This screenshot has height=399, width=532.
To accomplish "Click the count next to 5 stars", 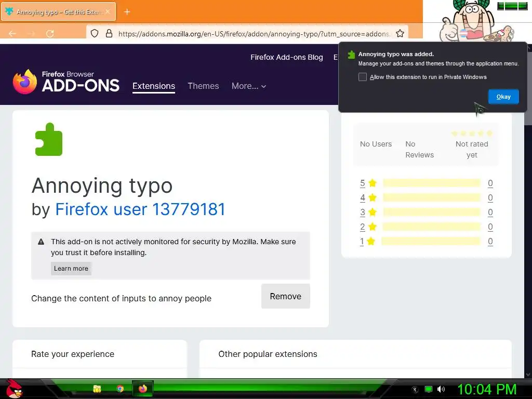I will tap(490, 183).
